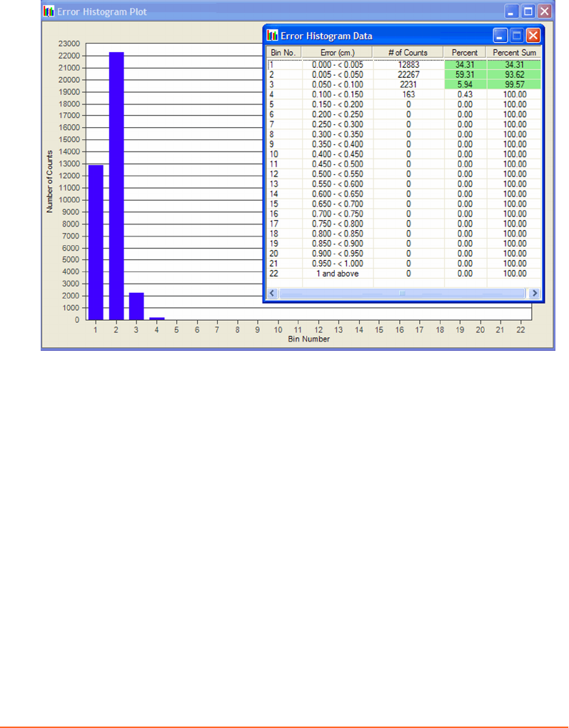
Task: Click the left arrow of the horizontal scrollbar
Action: (x=273, y=293)
